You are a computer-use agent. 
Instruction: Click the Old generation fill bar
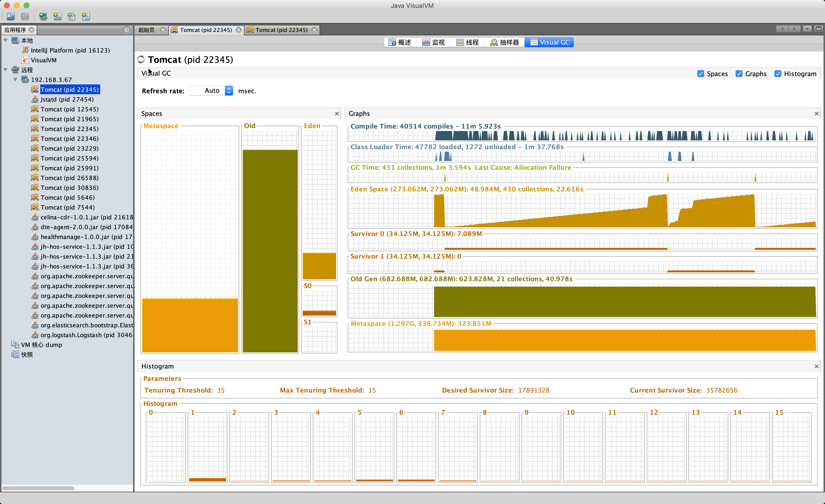(270, 251)
